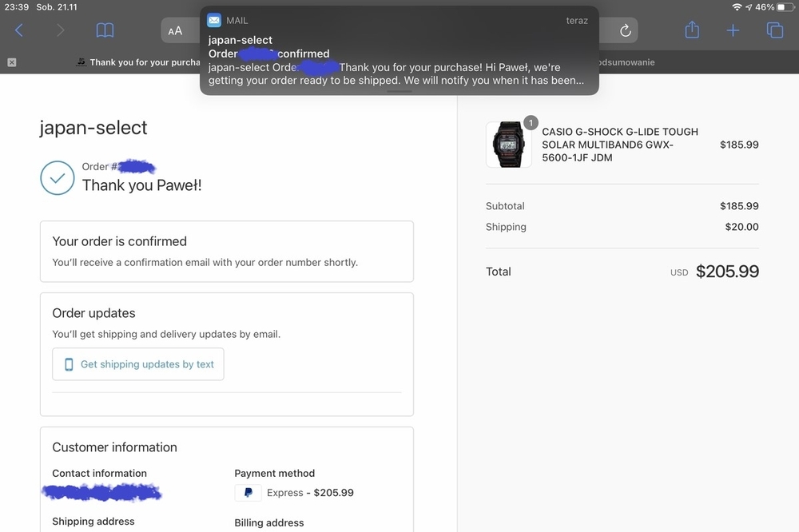The height and width of the screenshot is (532, 799).
Task: Open the Share sheet icon
Action: [692, 30]
